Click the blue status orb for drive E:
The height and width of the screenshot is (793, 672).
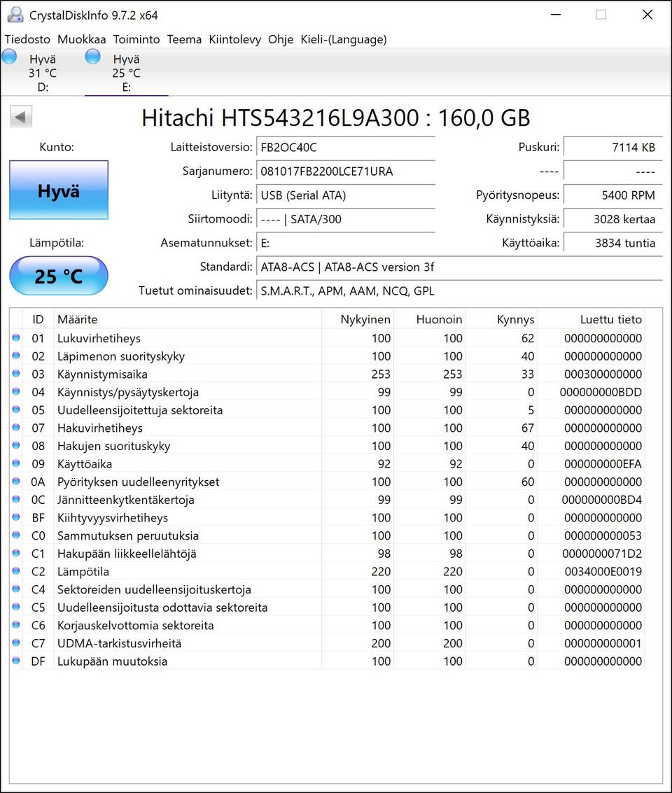pos(92,57)
